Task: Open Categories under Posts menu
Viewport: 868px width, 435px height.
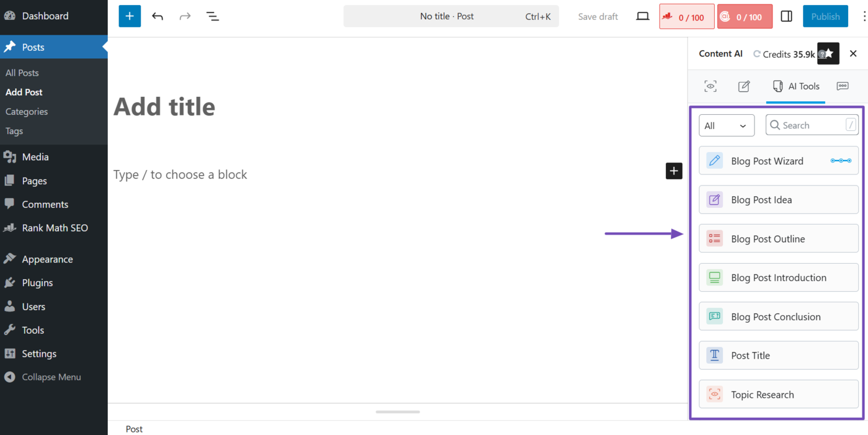Action: (x=27, y=112)
